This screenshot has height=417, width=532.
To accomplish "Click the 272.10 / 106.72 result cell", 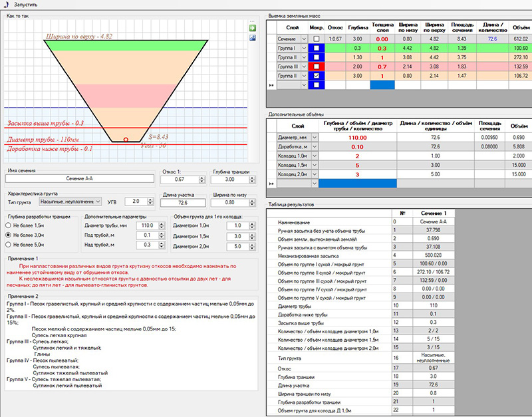I will click(434, 272).
